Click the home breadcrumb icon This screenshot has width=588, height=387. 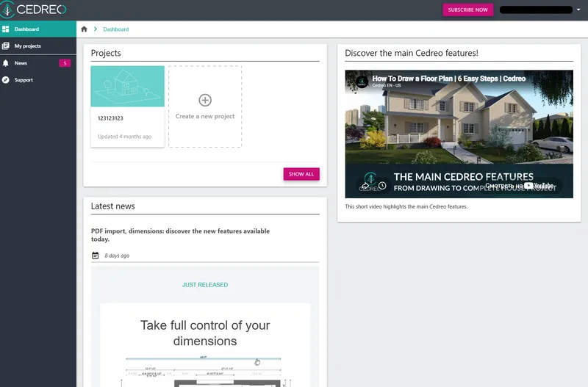pyautogui.click(x=84, y=29)
